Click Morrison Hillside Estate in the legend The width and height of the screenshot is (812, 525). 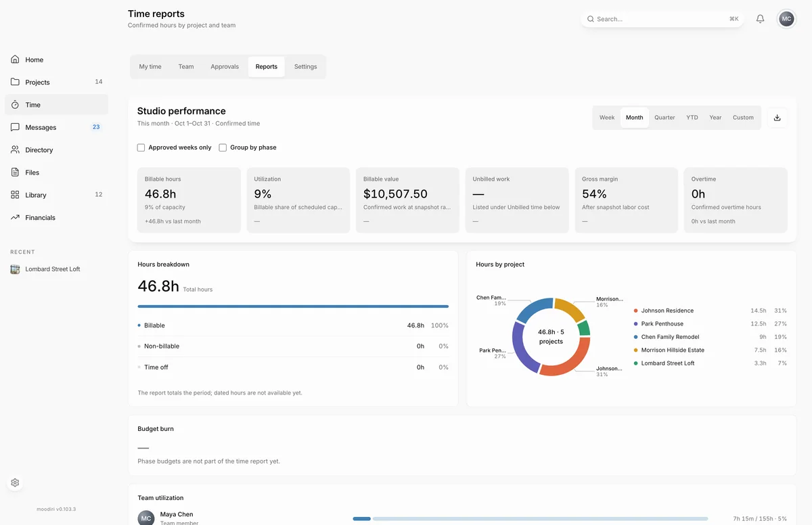(x=673, y=350)
